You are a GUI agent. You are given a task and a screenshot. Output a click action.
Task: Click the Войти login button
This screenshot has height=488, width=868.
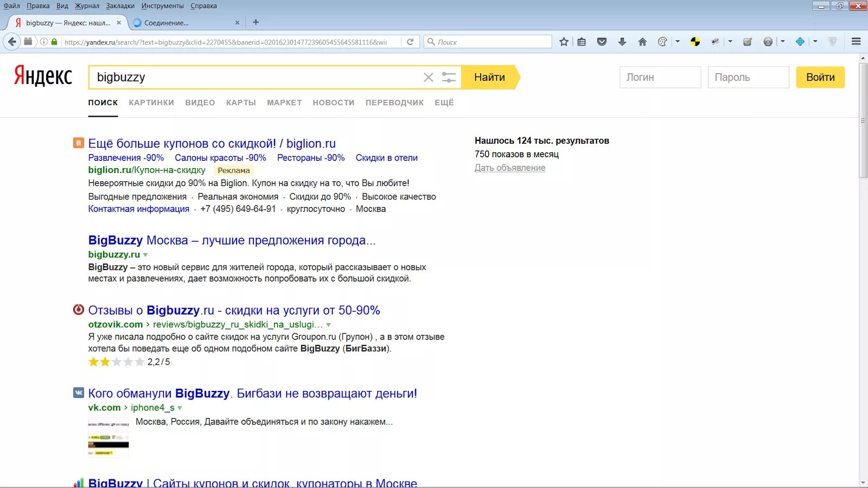tap(820, 77)
